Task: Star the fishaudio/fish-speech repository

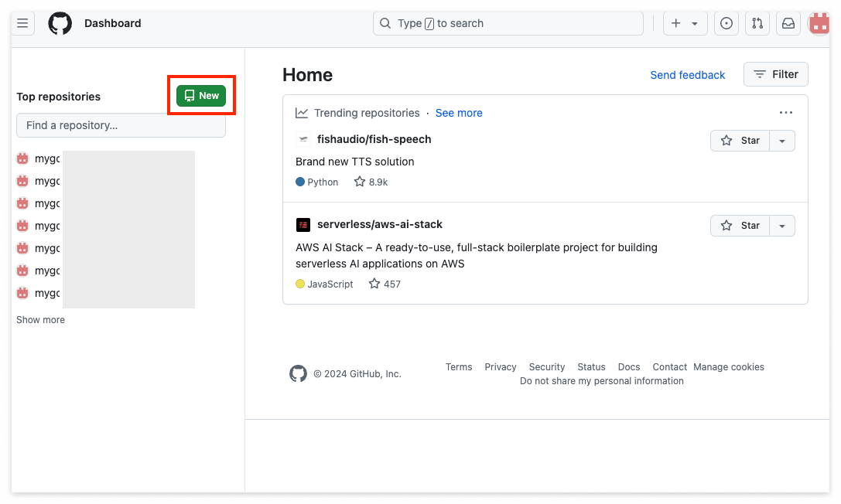Action: click(x=740, y=141)
